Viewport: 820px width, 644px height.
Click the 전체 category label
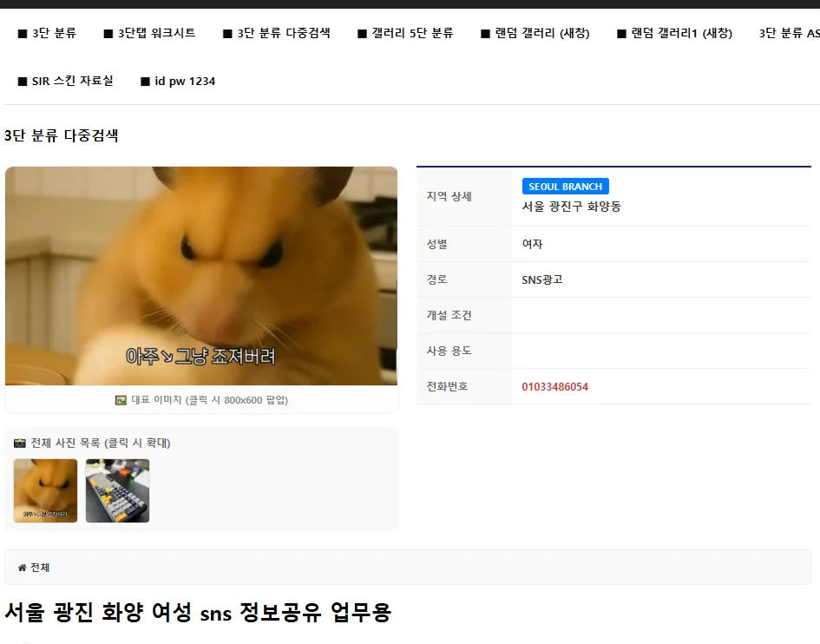click(x=40, y=568)
